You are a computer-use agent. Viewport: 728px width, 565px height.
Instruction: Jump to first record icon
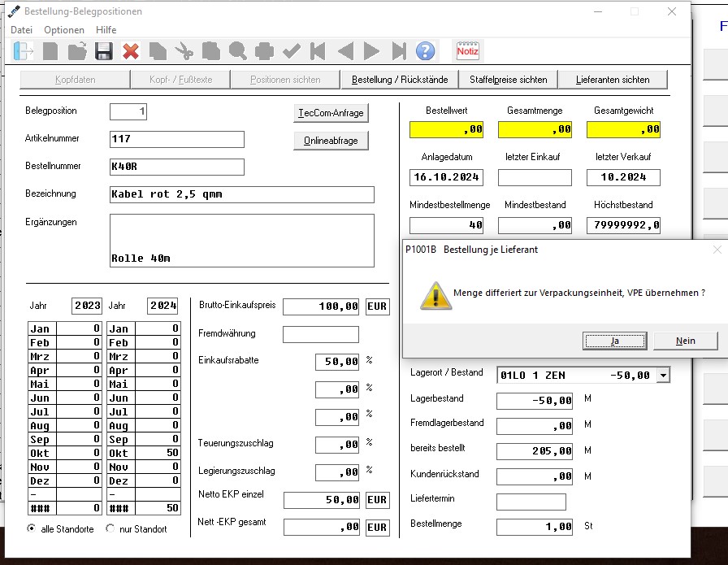[318, 51]
